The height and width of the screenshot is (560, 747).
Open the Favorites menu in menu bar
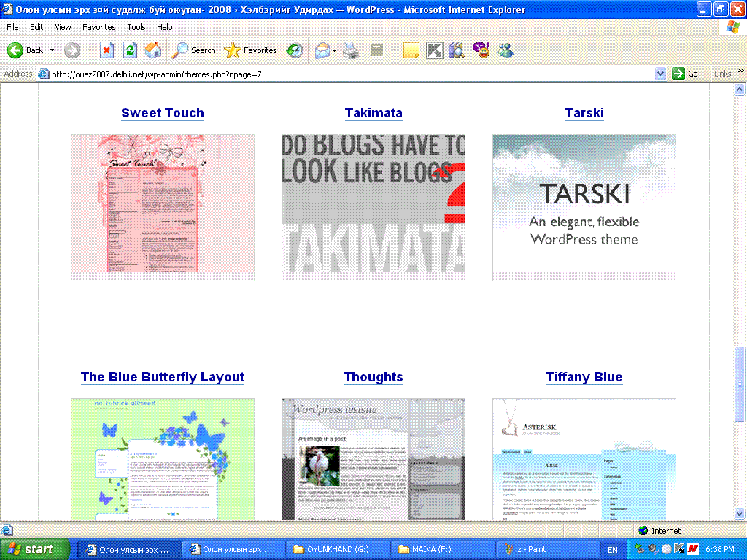[x=98, y=27]
